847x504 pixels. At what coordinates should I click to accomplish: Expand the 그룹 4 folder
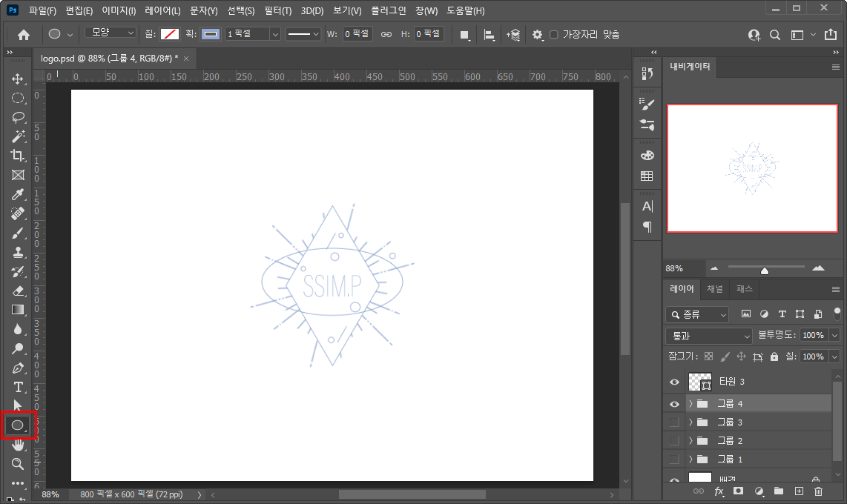pos(691,404)
